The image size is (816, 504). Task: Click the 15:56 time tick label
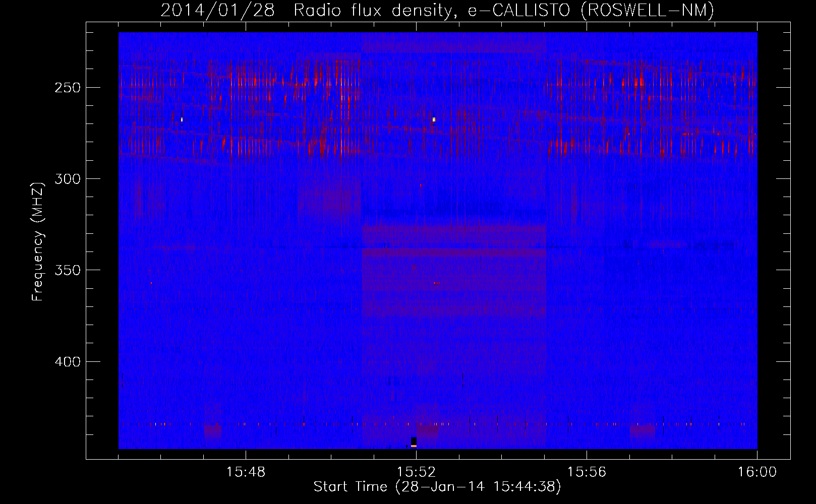587,472
